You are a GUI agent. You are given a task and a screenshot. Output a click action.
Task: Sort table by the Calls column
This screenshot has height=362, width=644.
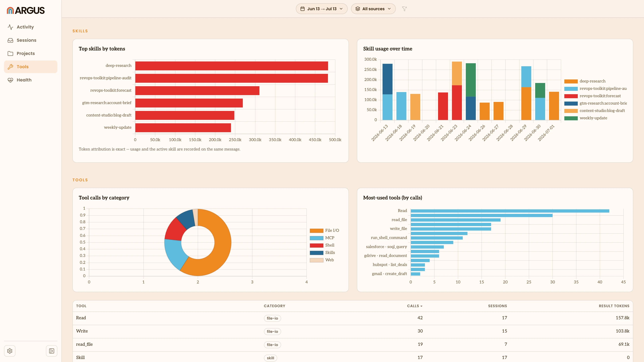[x=415, y=306]
